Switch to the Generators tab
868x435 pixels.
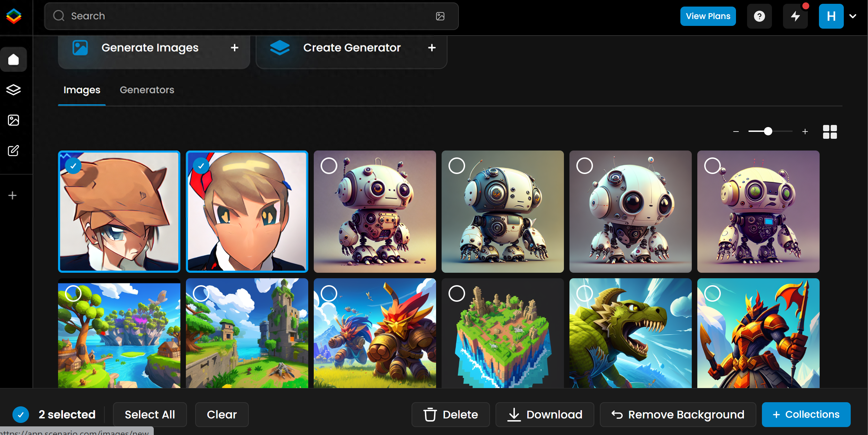[147, 90]
